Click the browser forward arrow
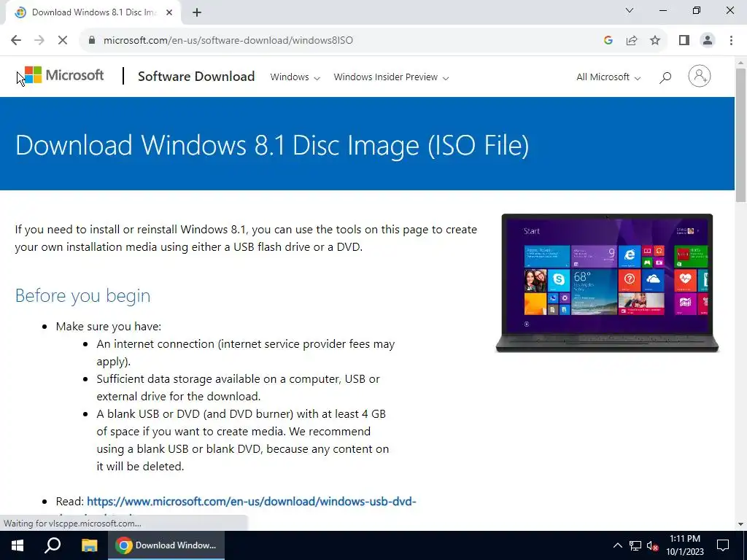 [39, 40]
